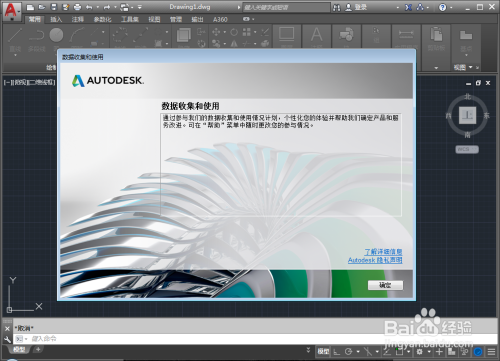Expand the Help dropdown arrow
500x361 pixels.
pos(451,7)
